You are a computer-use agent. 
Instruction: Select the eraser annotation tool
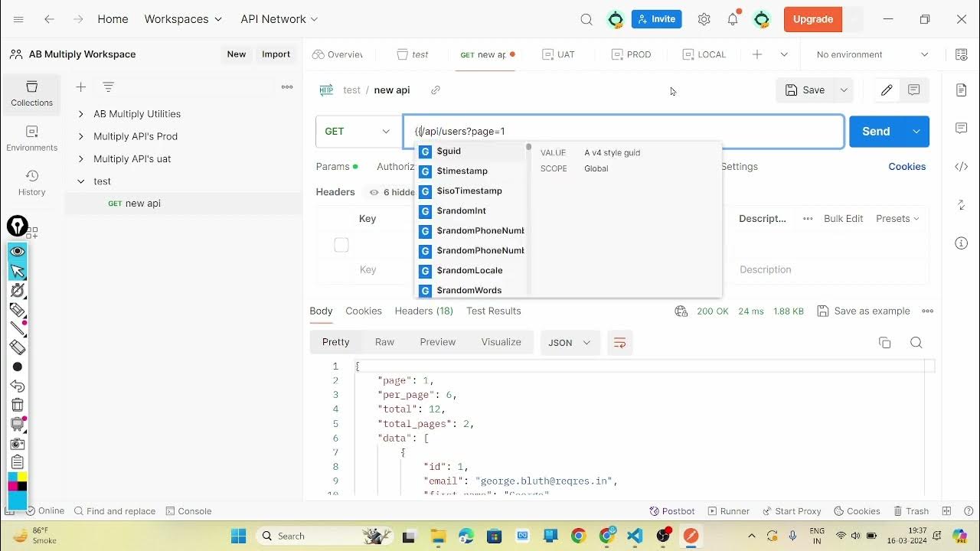(x=18, y=347)
